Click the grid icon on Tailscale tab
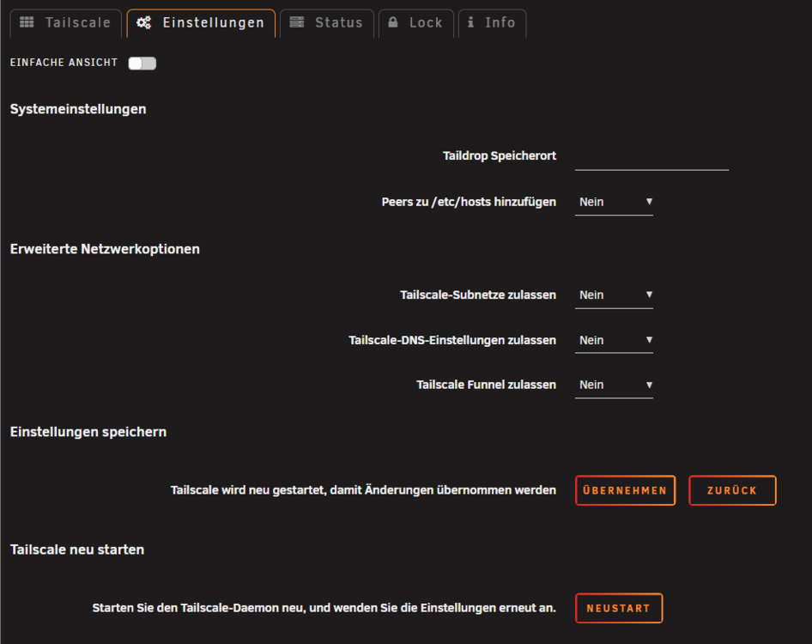Viewport: 812px width, 644px height. point(27,22)
